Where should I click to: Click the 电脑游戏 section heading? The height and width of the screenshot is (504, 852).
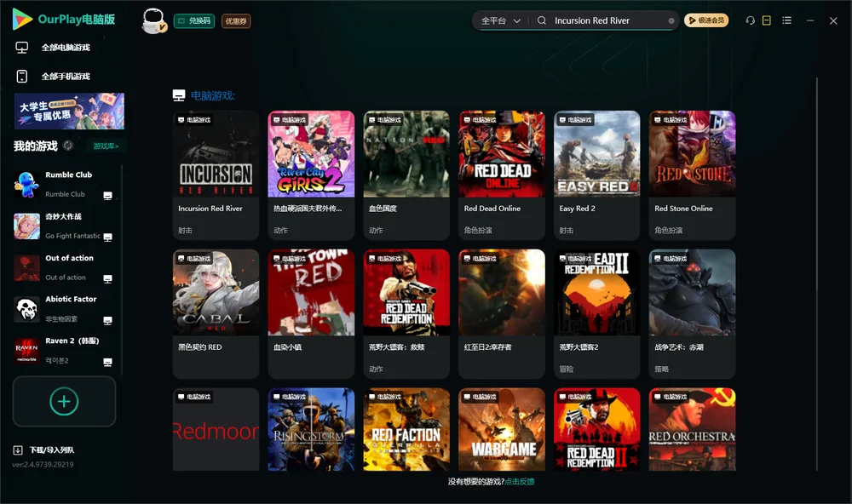coord(212,95)
